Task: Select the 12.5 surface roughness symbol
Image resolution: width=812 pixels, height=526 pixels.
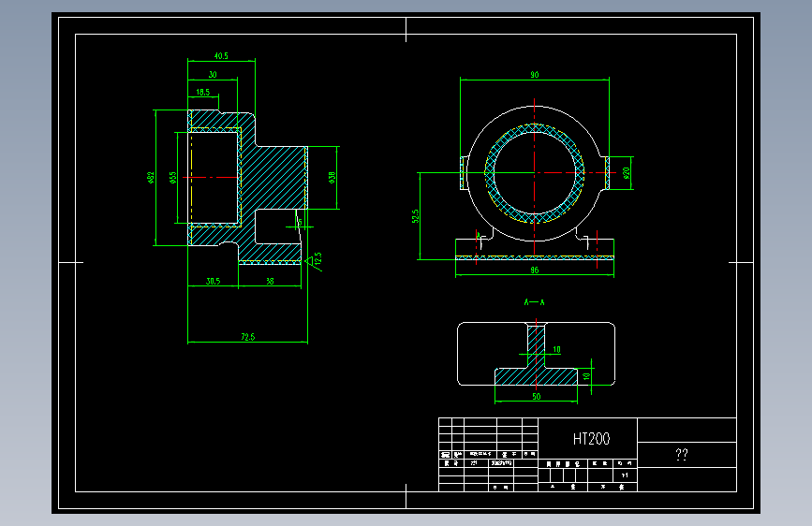Action: click(x=315, y=261)
